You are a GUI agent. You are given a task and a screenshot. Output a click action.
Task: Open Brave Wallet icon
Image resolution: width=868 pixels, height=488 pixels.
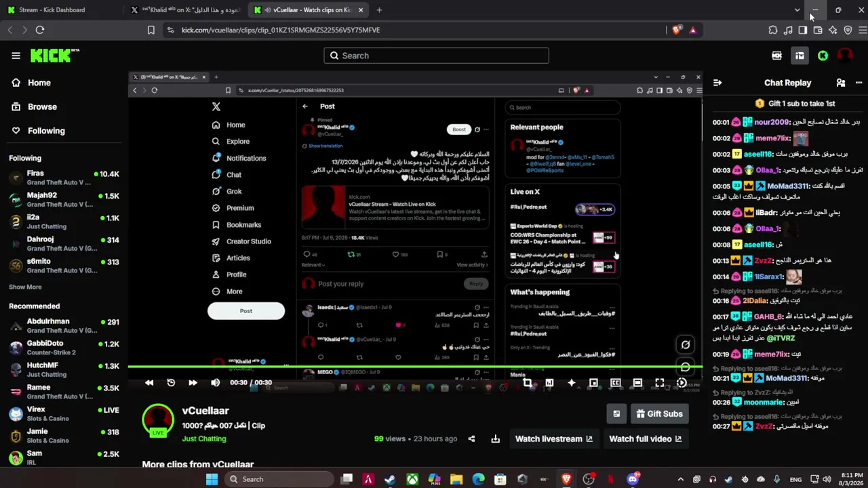(818, 30)
